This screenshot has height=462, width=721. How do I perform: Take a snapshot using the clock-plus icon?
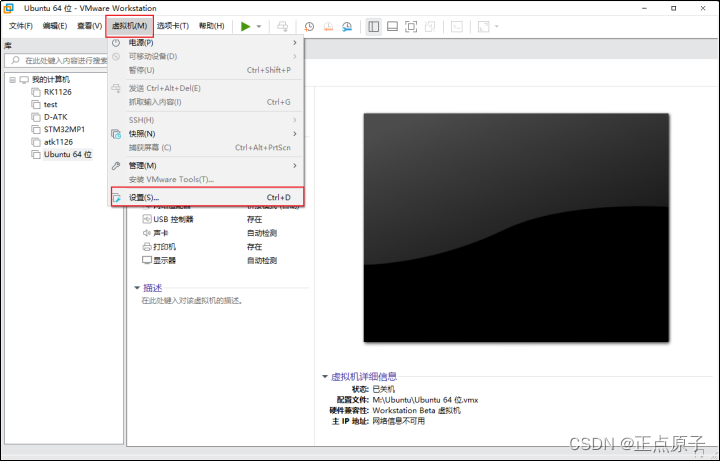309,27
